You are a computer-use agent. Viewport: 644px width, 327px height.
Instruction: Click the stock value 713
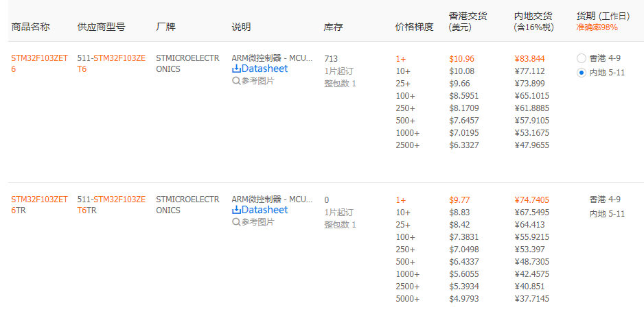(x=331, y=59)
